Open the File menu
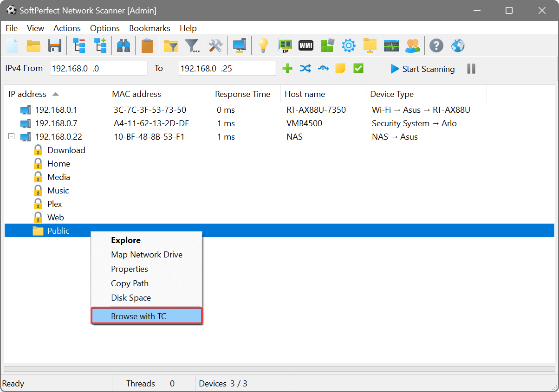Viewport: 559px width, 392px height. pos(12,28)
